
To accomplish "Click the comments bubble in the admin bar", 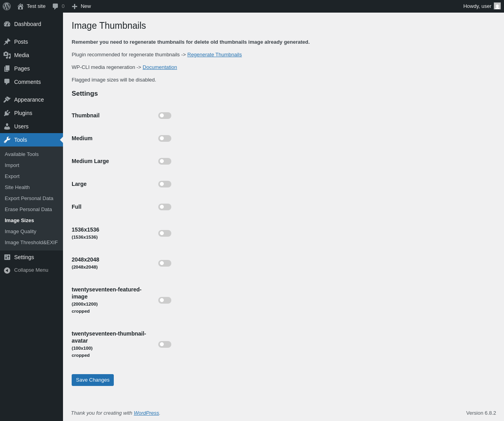I will [x=58, y=6].
